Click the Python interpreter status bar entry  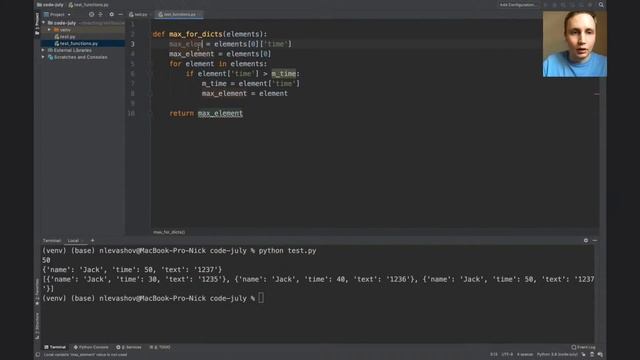click(557, 354)
